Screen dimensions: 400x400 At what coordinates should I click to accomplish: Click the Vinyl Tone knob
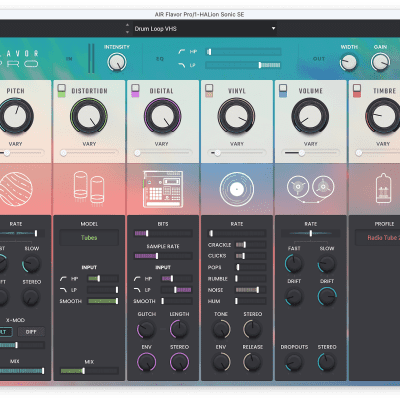point(221,329)
